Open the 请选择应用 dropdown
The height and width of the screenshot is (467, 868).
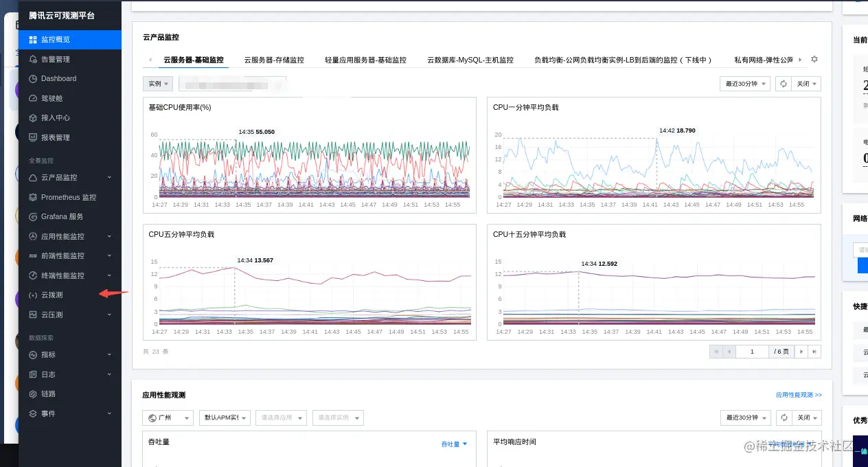(x=281, y=418)
